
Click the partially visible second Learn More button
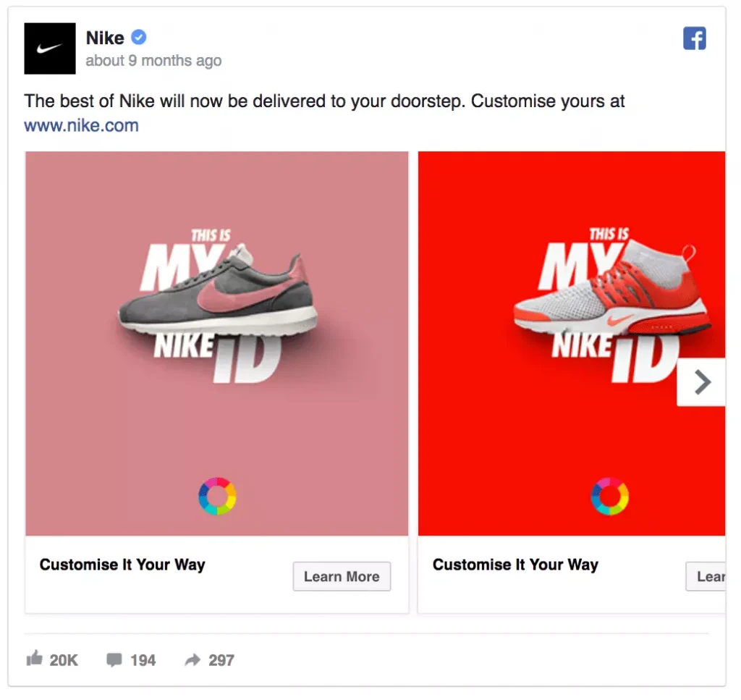(708, 577)
